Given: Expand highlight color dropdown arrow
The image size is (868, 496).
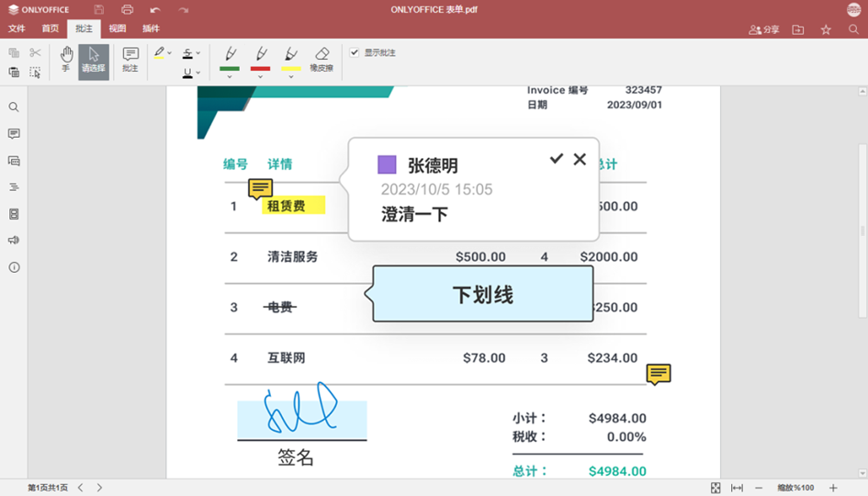Looking at the screenshot, I should pyautogui.click(x=169, y=53).
